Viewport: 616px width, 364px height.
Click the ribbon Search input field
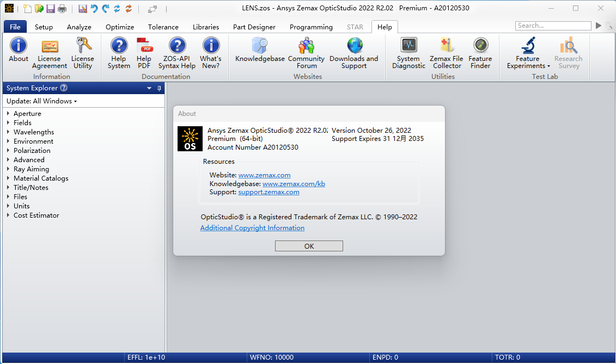click(x=553, y=26)
